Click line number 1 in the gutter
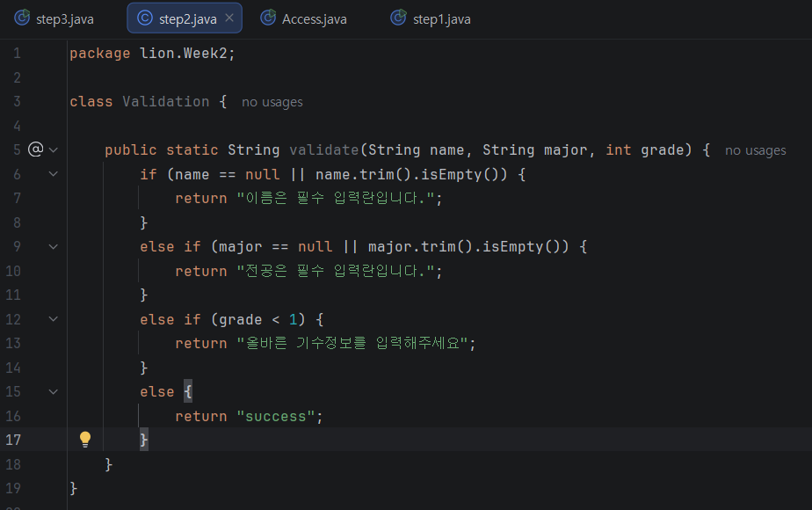The height and width of the screenshot is (510, 812). tap(17, 54)
